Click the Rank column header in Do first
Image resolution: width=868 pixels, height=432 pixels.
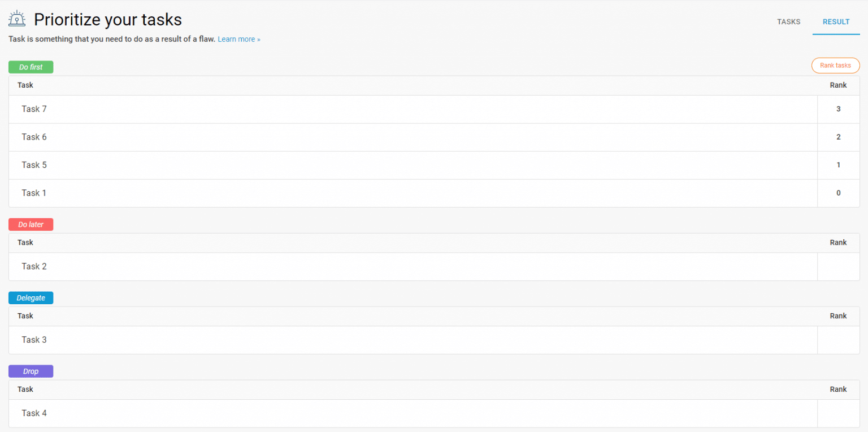(838, 85)
